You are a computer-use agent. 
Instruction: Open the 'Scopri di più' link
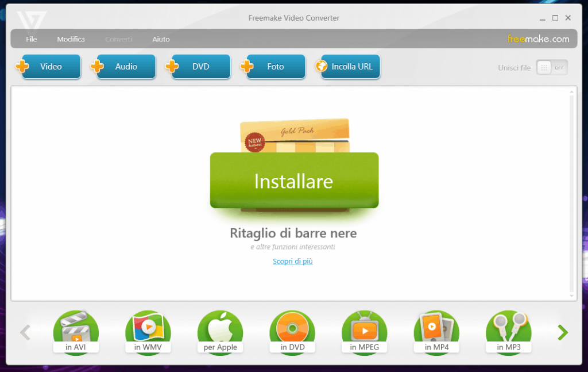click(x=293, y=261)
